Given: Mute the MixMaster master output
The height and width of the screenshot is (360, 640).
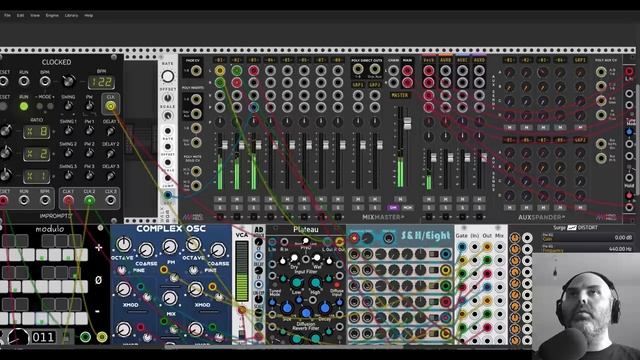Looking at the screenshot, I should (400, 200).
